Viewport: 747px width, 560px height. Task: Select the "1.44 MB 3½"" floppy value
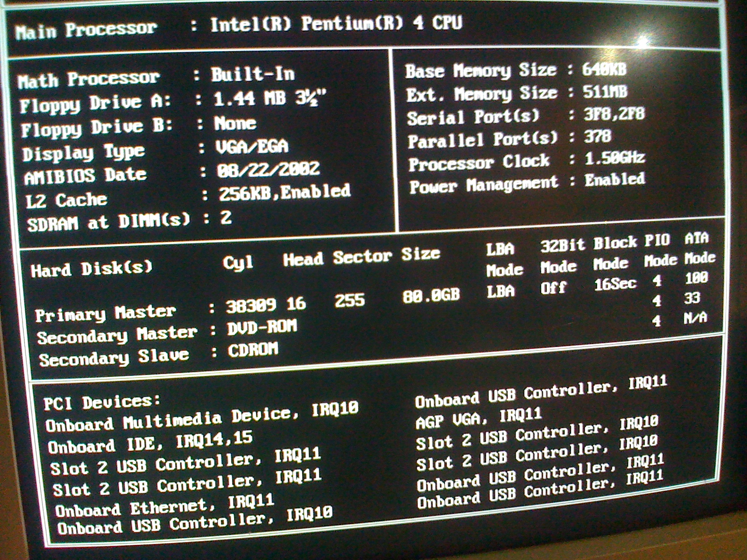(x=270, y=98)
